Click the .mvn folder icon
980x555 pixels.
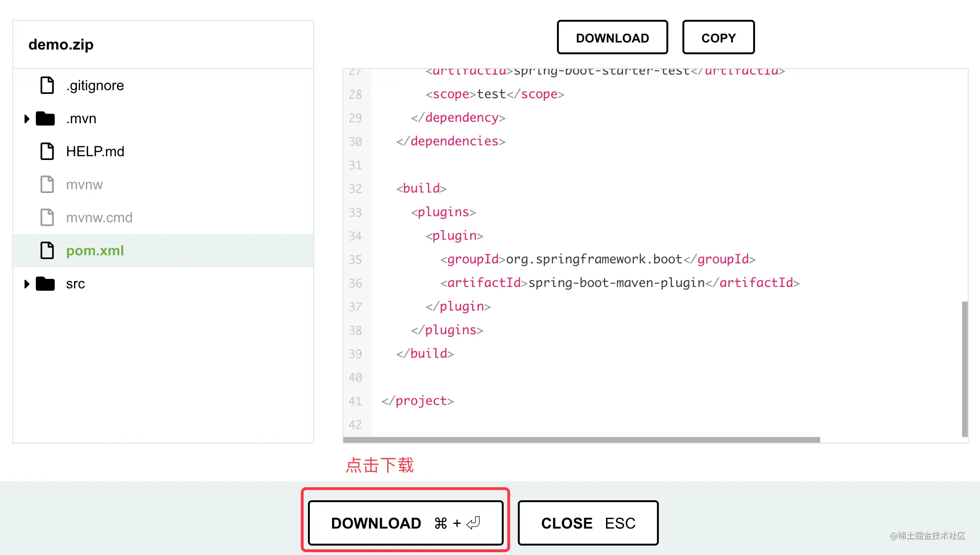pyautogui.click(x=45, y=118)
